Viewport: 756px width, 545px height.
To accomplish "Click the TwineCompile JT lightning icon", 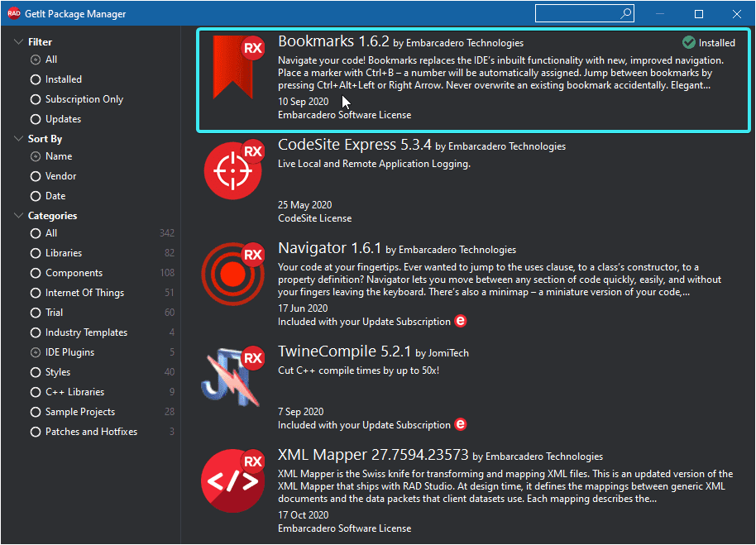I will (233, 376).
